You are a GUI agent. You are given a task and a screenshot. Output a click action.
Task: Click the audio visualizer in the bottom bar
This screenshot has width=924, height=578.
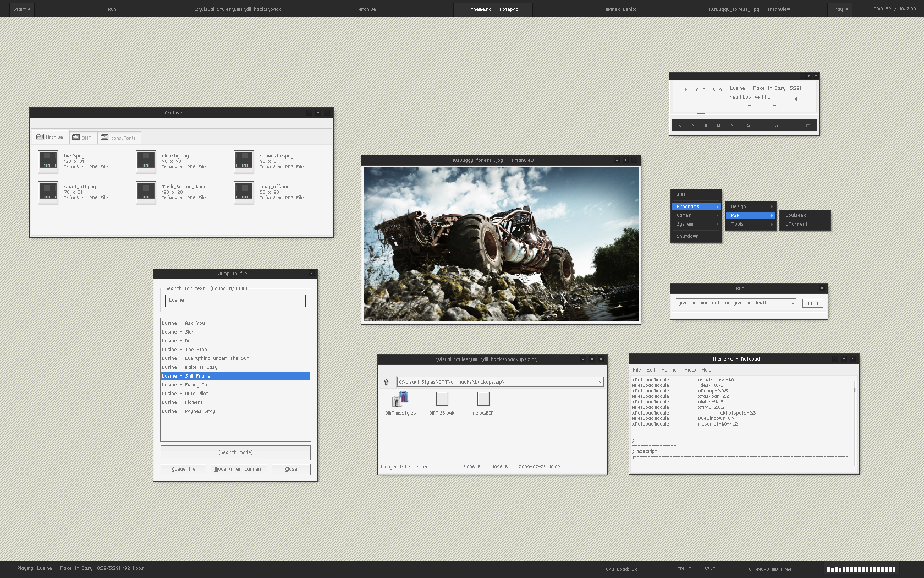[861, 568]
